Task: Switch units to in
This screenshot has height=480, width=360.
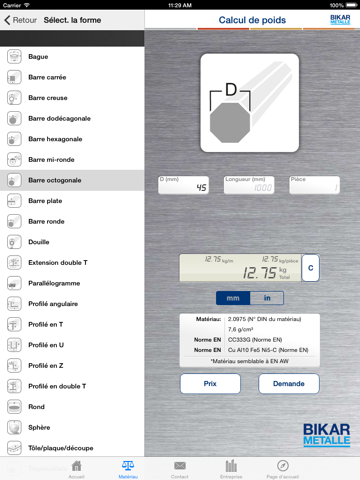Action: click(267, 298)
